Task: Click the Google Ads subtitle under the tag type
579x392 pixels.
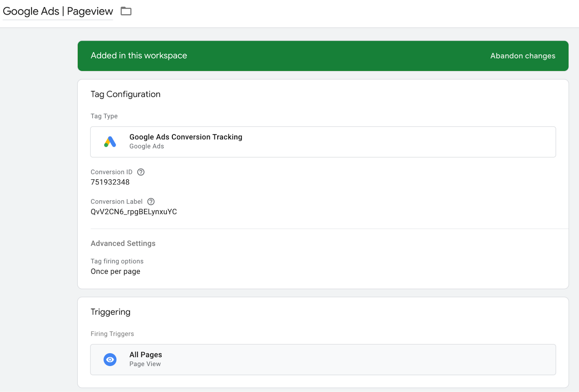Action: pos(147,146)
